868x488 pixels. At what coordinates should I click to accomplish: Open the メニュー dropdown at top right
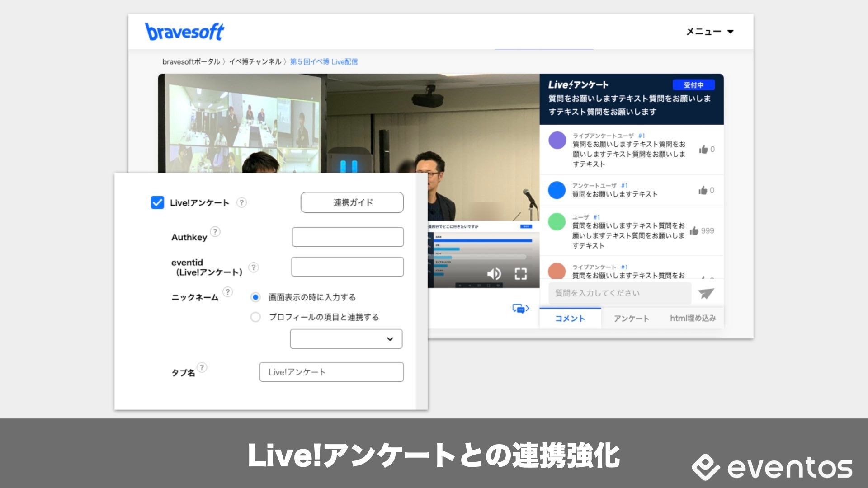pos(709,32)
